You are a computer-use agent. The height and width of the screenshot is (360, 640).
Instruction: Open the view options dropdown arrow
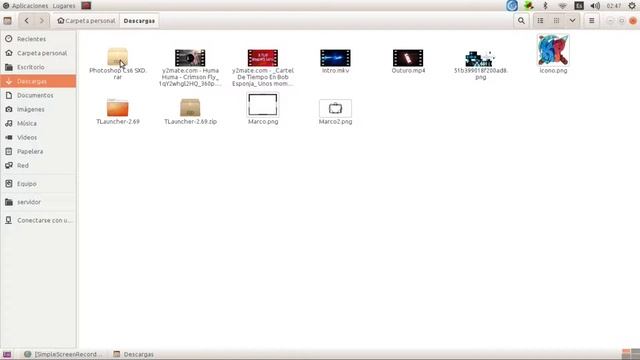click(572, 20)
